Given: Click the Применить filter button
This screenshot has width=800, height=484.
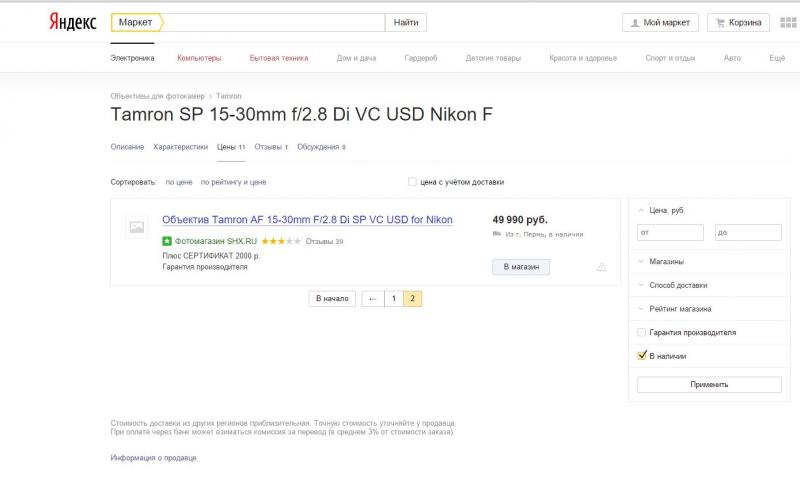Looking at the screenshot, I should [x=709, y=385].
